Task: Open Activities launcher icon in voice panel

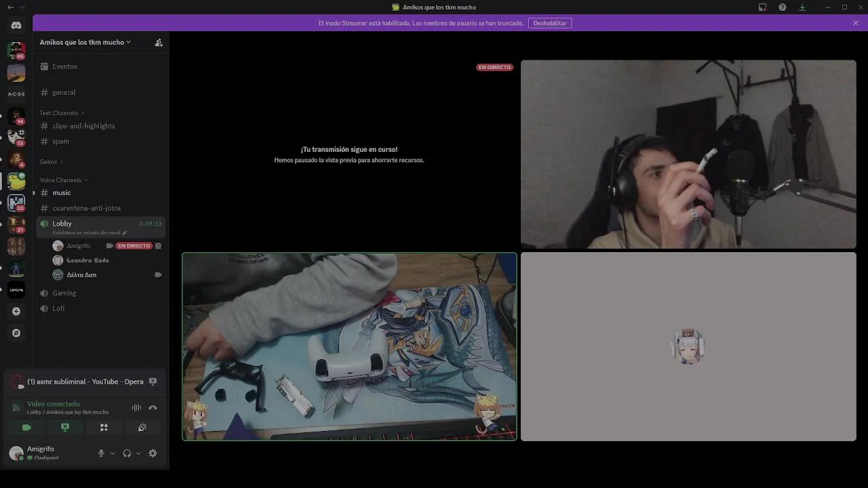Action: pos(104,428)
